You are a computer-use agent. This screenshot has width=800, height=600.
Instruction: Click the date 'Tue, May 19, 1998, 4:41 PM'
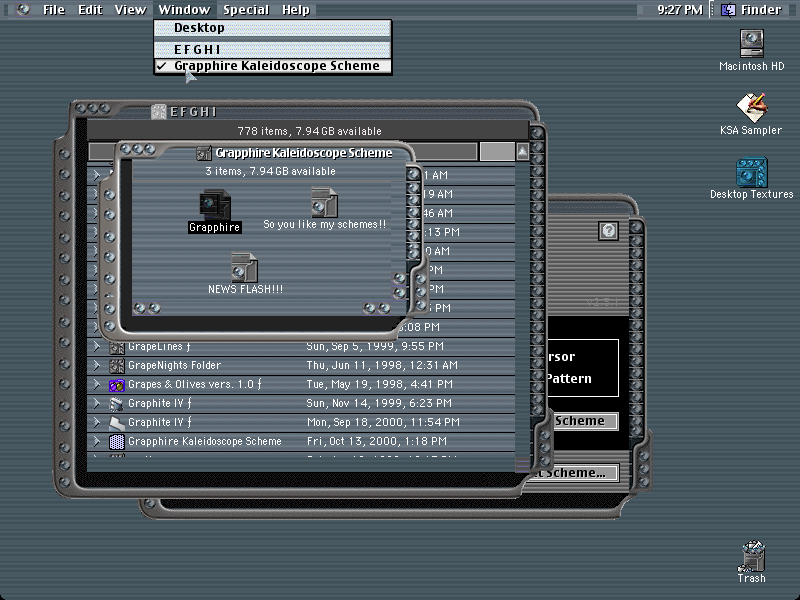380,384
